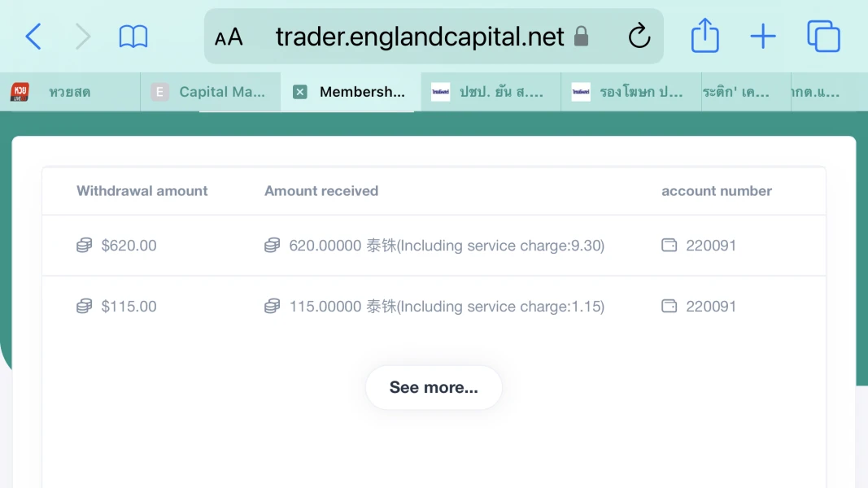Screen dimensions: 868x488
Task: Click the wallet icon beside the $620.00 account
Action: coord(669,246)
